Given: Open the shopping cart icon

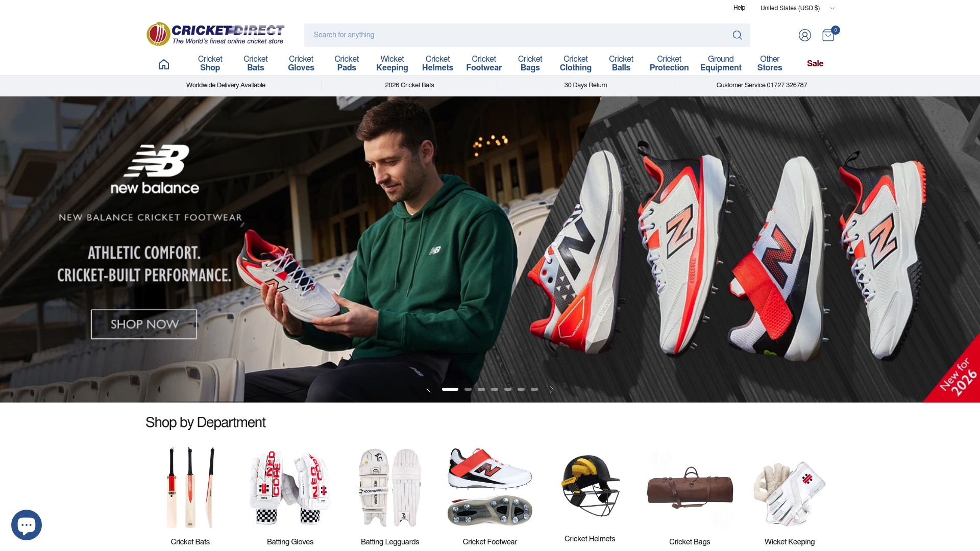Looking at the screenshot, I should point(827,35).
